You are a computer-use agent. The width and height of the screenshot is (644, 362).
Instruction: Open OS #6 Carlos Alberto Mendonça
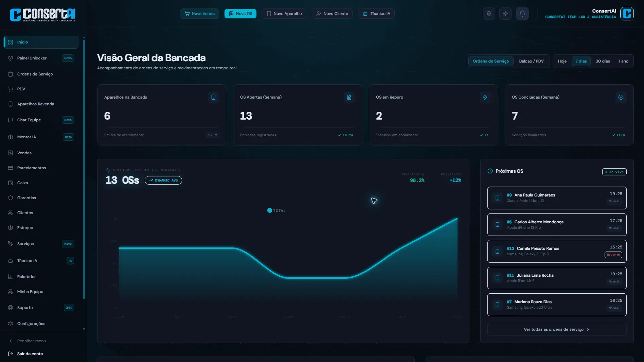point(557,225)
